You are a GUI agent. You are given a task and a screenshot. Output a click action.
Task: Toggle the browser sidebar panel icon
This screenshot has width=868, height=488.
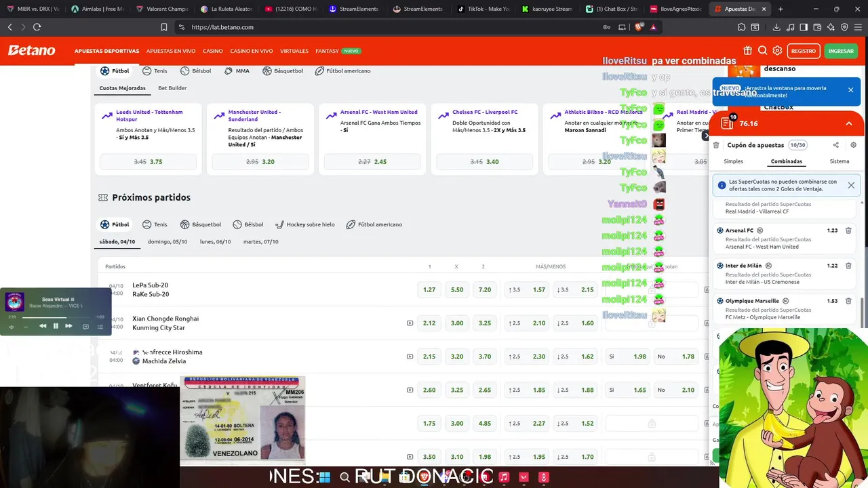(804, 27)
